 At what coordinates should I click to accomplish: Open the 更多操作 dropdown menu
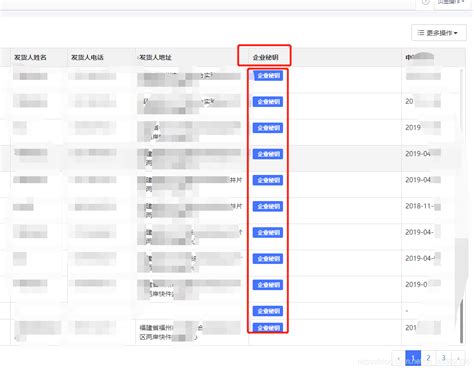(x=439, y=33)
